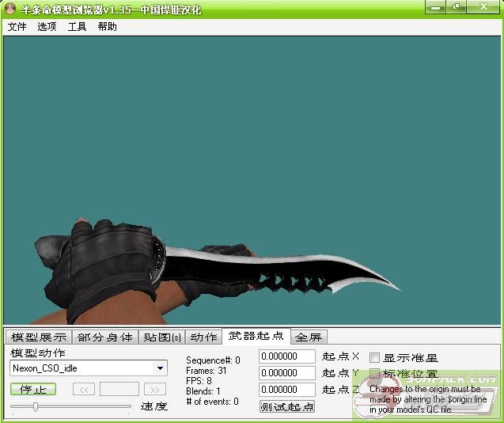The height and width of the screenshot is (423, 504).
Task: Open the 工具 menu
Action: point(77,26)
